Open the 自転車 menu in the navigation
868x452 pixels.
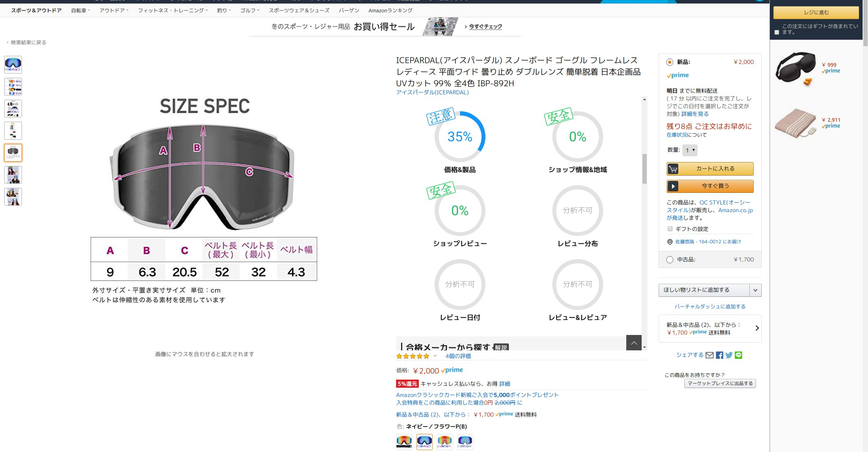(x=80, y=10)
